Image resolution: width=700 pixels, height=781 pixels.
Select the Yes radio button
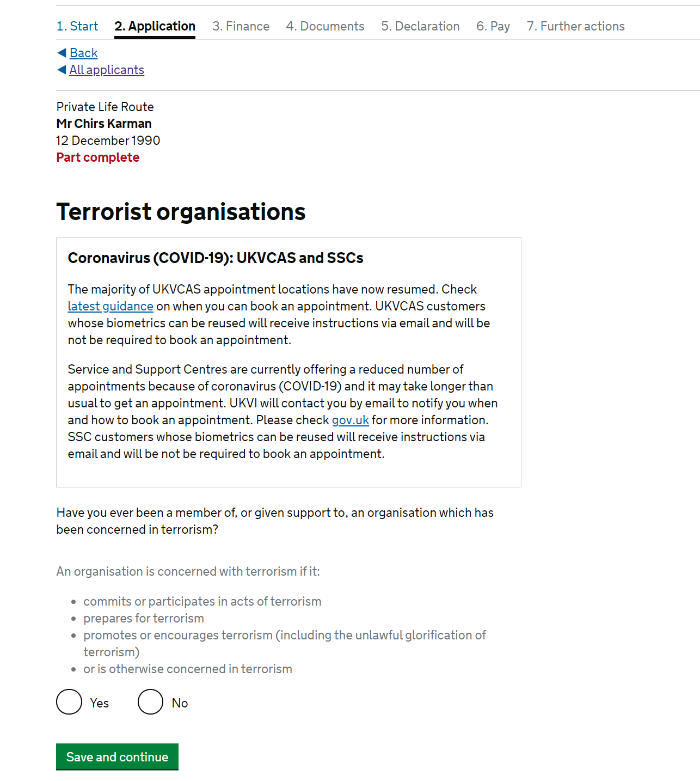[69, 701]
